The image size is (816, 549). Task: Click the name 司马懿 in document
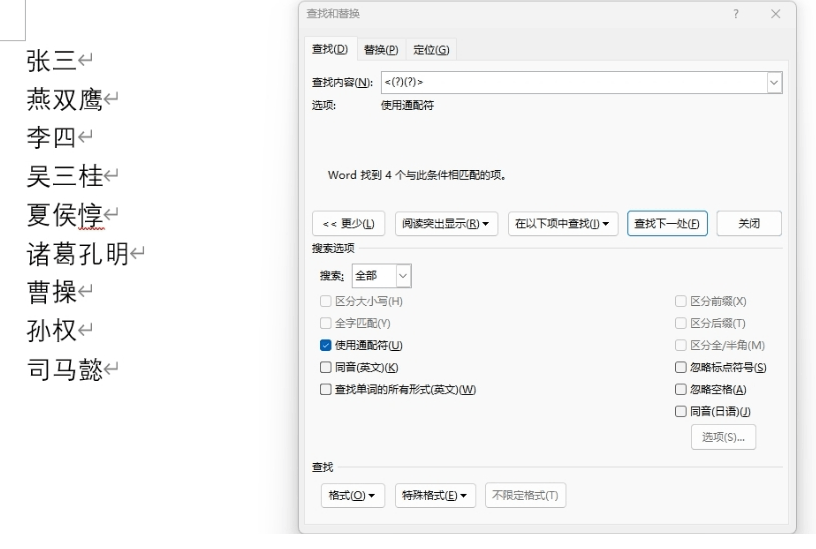pyautogui.click(x=65, y=369)
